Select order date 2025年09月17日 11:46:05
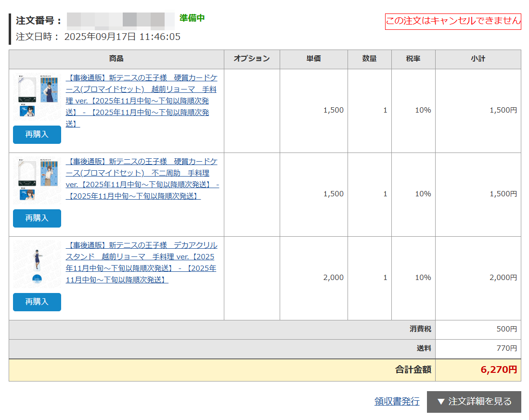The height and width of the screenshot is (420, 529). coord(122,37)
